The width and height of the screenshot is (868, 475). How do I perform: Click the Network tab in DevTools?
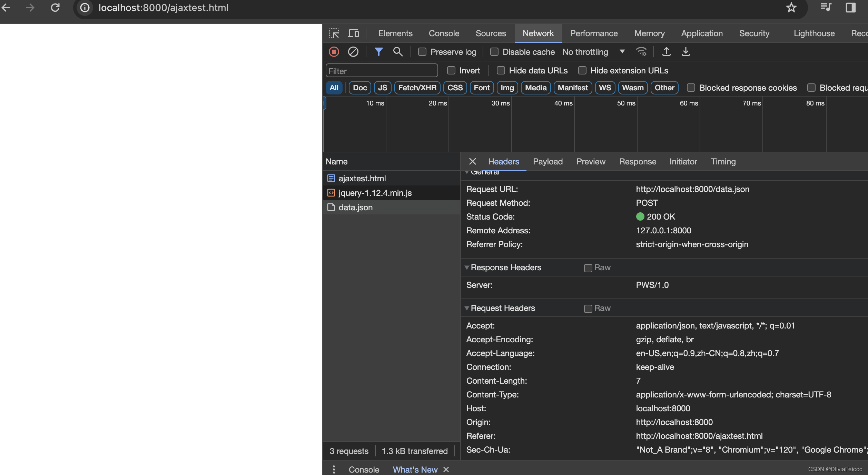(538, 33)
